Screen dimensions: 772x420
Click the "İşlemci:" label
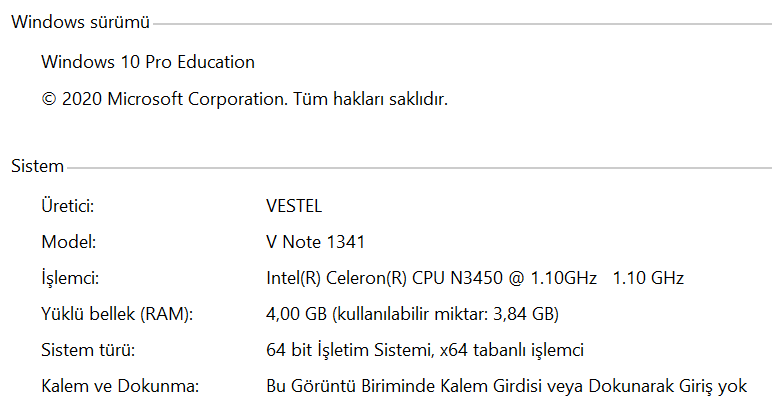[71, 277]
